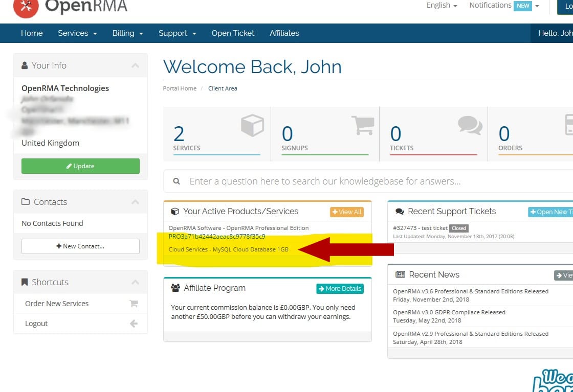Collapse the Your Info panel chevron

[135, 66]
